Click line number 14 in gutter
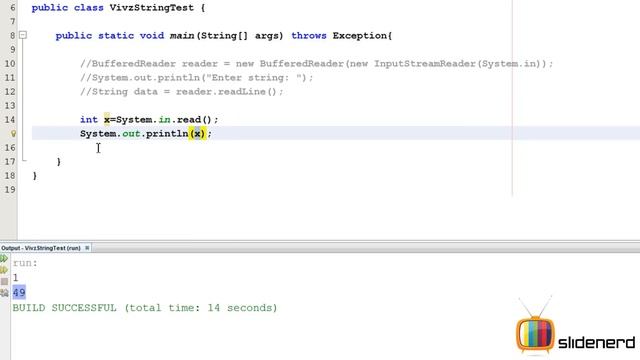This screenshot has width=640, height=360. [10, 120]
